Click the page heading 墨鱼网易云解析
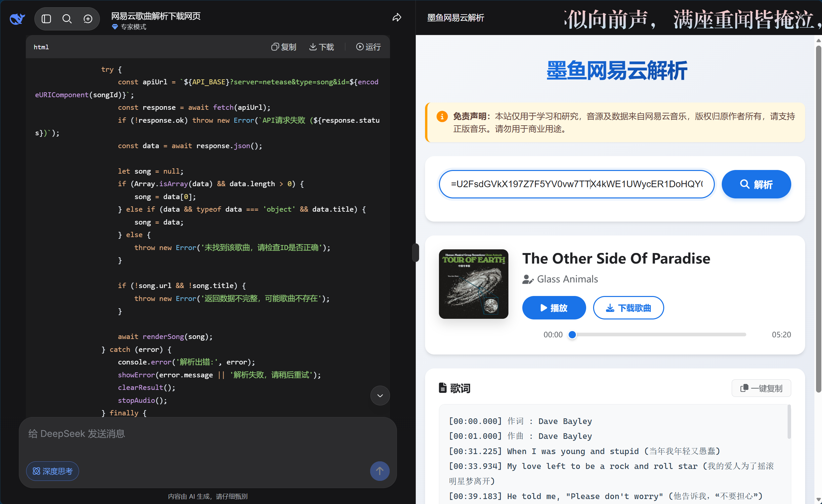This screenshot has width=822, height=504. [617, 70]
